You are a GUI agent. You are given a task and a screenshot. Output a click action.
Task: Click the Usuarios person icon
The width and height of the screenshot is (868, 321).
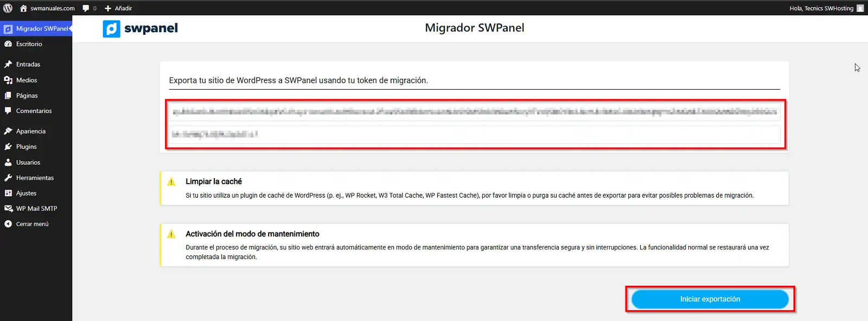point(8,162)
